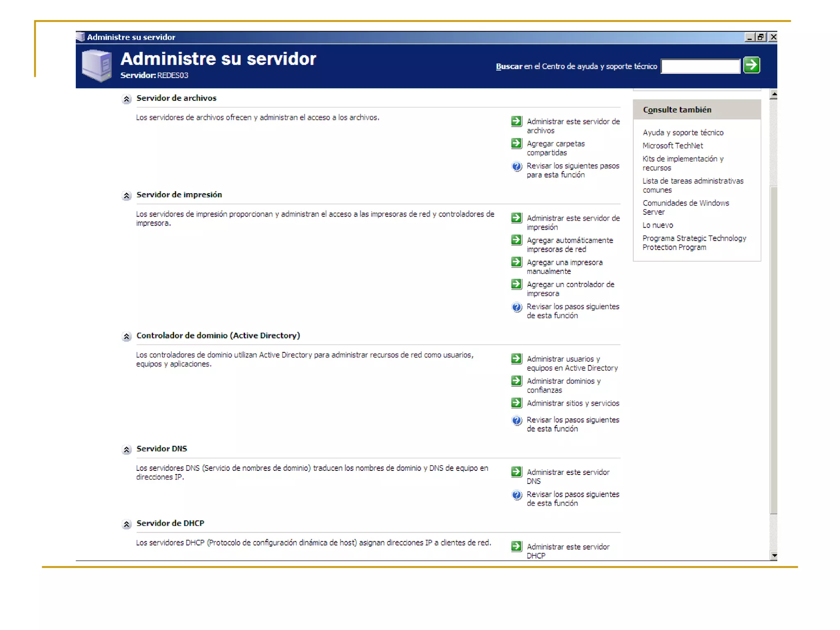
Task: Click green arrow beside 'Agregar carpetas compartidas'
Action: pos(516,144)
